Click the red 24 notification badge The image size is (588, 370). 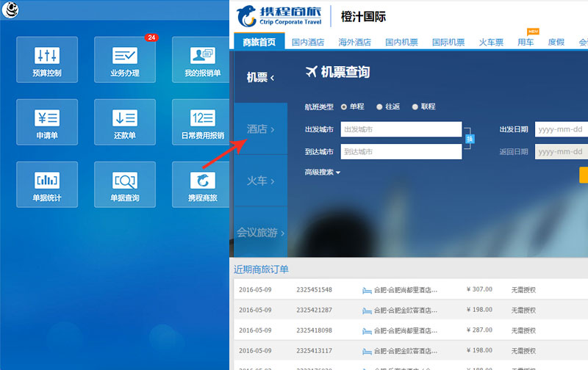151,37
